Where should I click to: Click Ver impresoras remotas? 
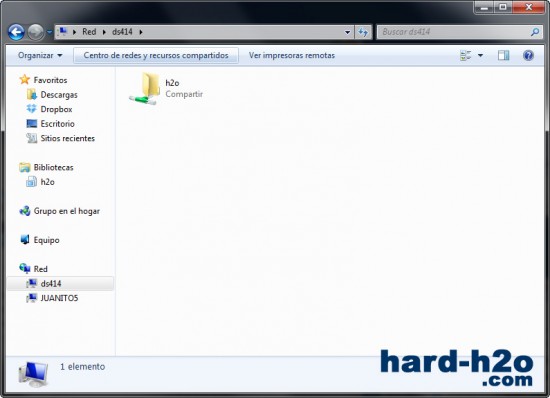(x=292, y=55)
